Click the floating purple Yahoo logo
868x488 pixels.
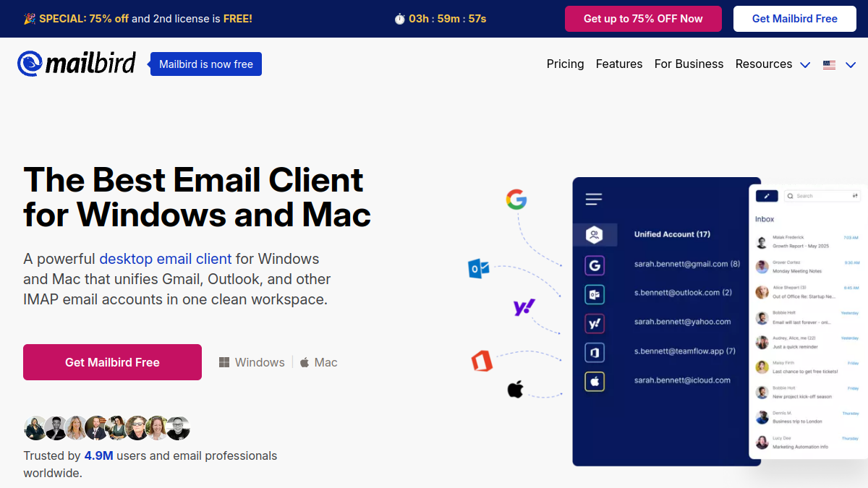point(524,308)
